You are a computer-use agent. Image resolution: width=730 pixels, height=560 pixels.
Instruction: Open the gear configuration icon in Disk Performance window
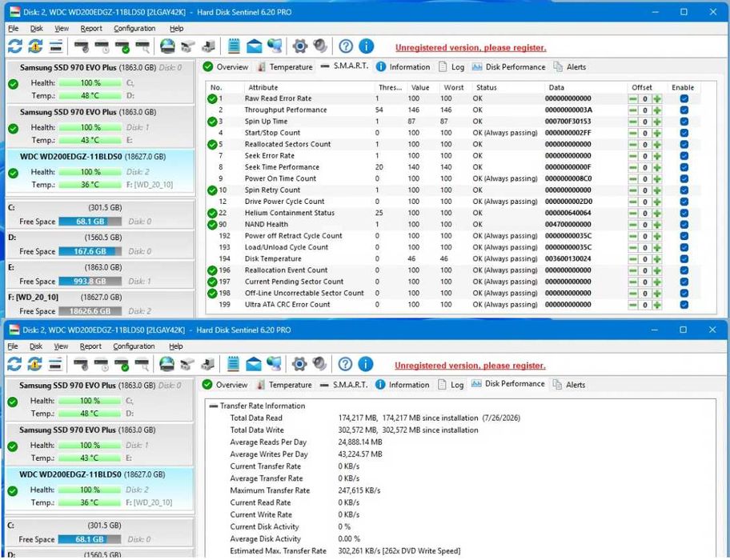tap(299, 364)
